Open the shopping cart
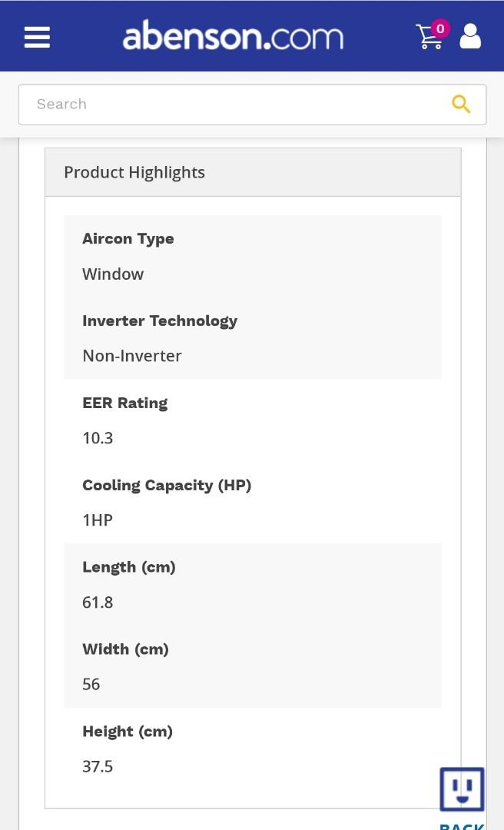This screenshot has height=830, width=504. click(x=429, y=38)
